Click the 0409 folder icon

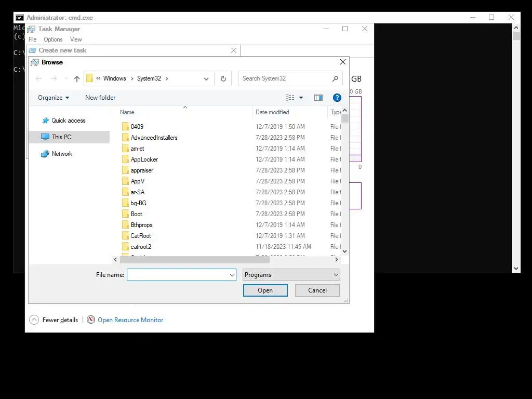click(125, 127)
